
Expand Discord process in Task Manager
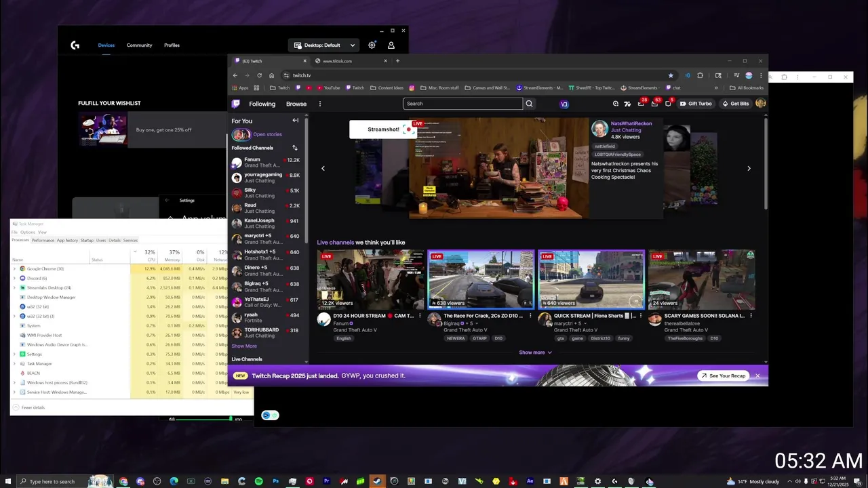pos(14,279)
